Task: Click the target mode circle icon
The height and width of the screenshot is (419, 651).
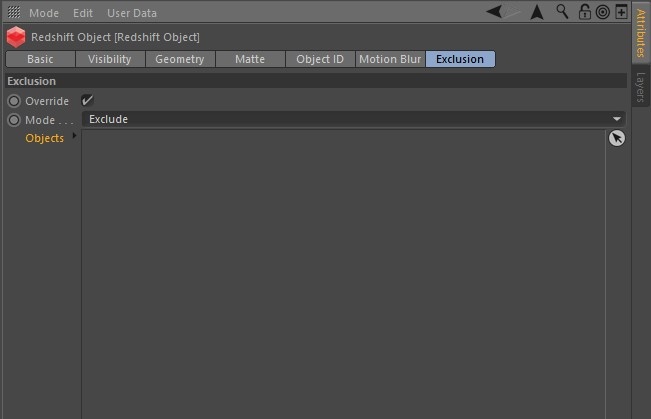Action: pyautogui.click(x=602, y=12)
